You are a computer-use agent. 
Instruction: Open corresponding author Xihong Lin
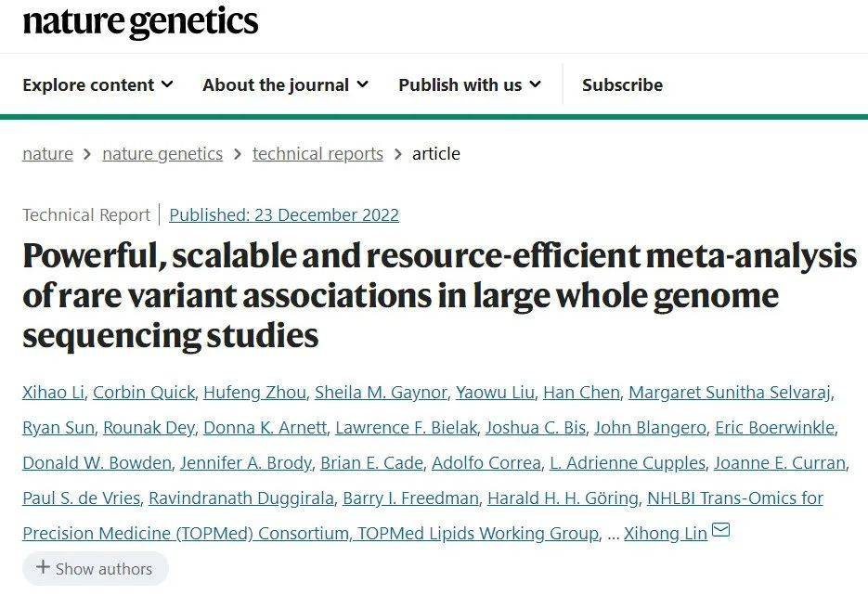666,533
